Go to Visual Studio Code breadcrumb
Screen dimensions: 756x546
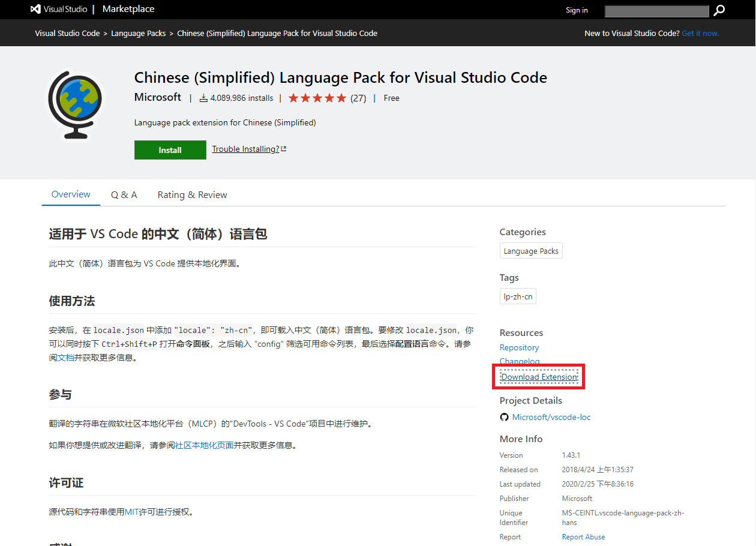click(67, 33)
